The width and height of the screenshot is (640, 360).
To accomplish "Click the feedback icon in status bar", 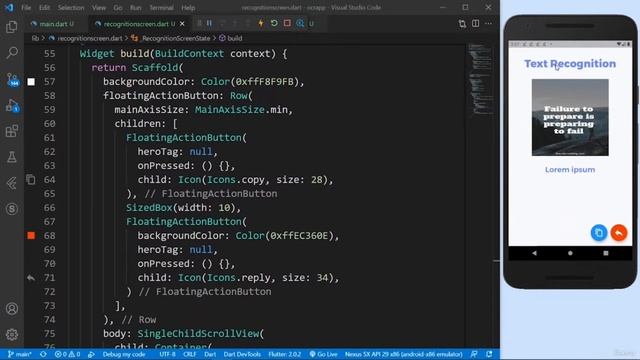I will 473,354.
